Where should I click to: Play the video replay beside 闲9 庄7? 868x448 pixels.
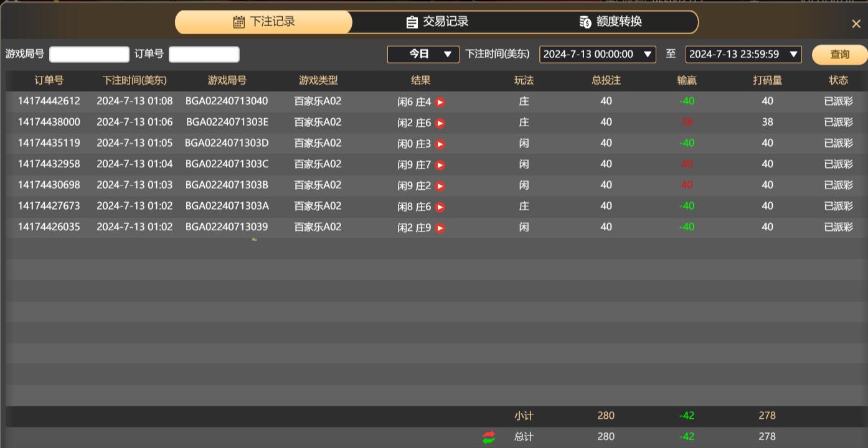(x=440, y=165)
